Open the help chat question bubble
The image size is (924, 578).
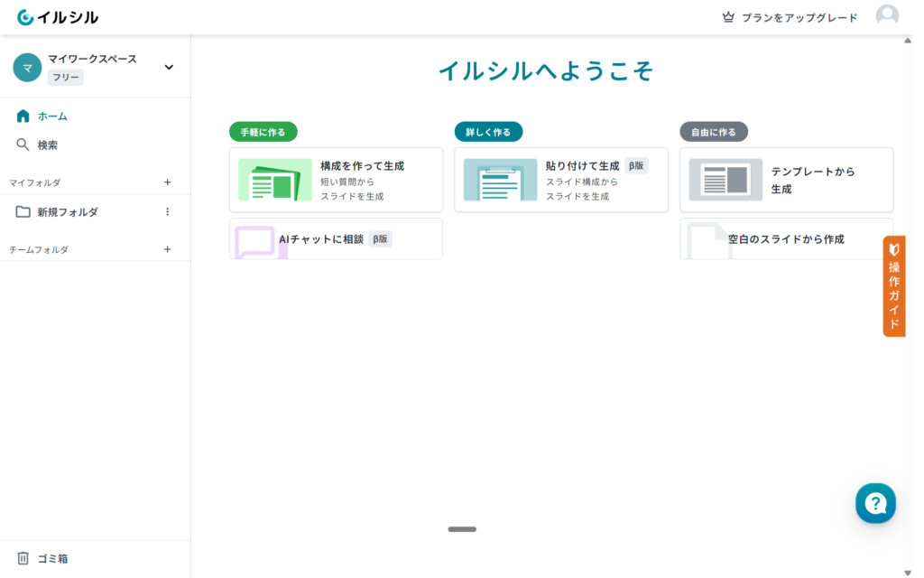(x=875, y=503)
